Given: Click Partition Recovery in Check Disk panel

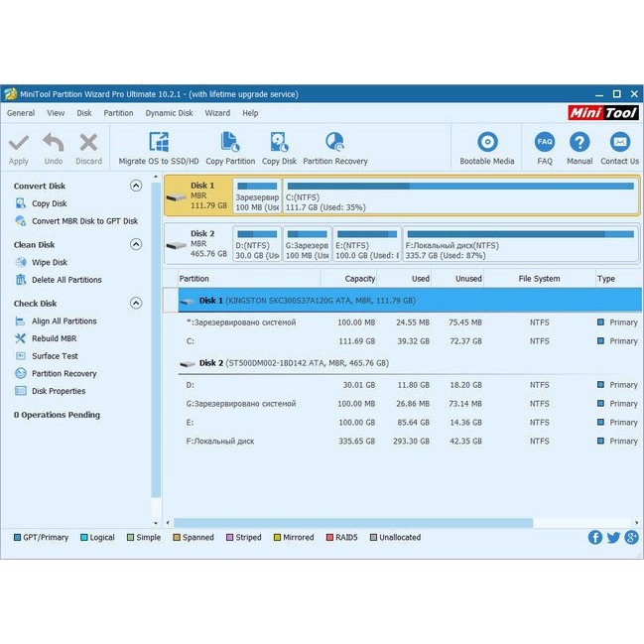Looking at the screenshot, I should pos(64,374).
